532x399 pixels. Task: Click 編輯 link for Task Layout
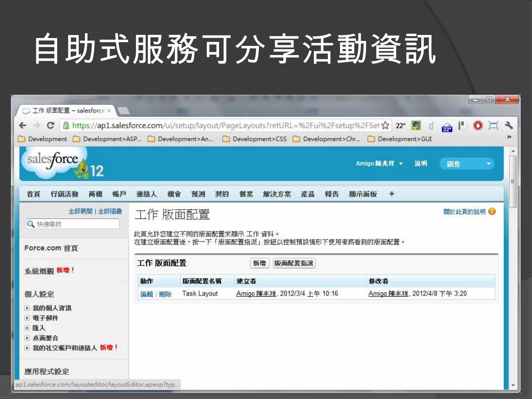147,294
